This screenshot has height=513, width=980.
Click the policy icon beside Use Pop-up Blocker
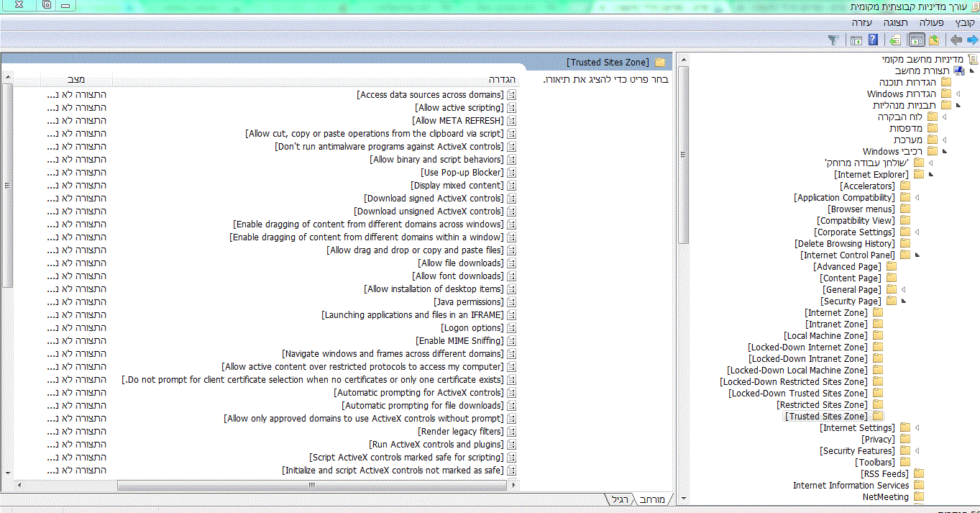[512, 173]
